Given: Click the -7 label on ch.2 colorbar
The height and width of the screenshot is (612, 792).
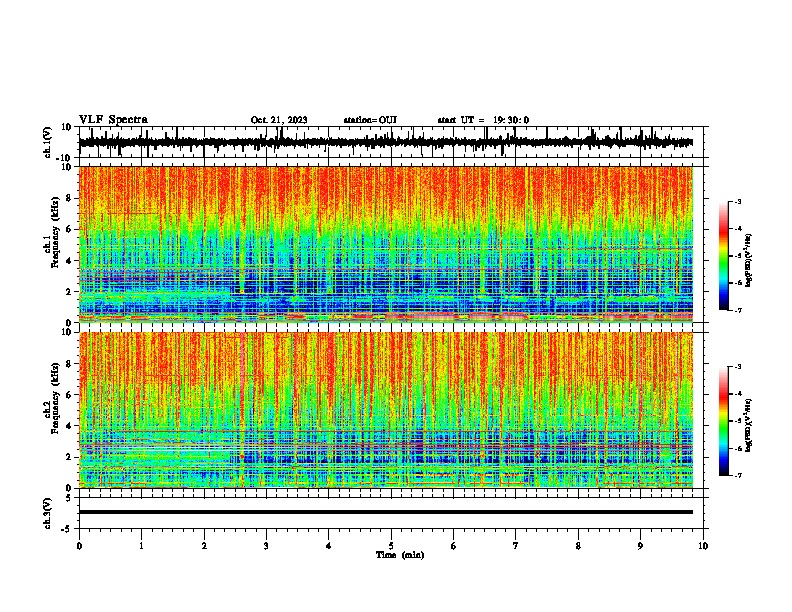Looking at the screenshot, I should click(x=738, y=475).
